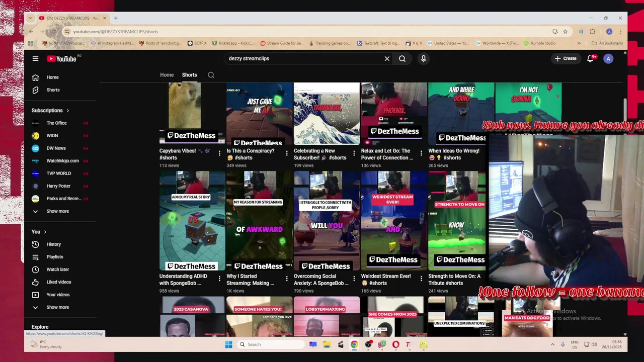Start voice search with the microphone
Image resolution: width=644 pixels, height=362 pixels.
click(423, 59)
